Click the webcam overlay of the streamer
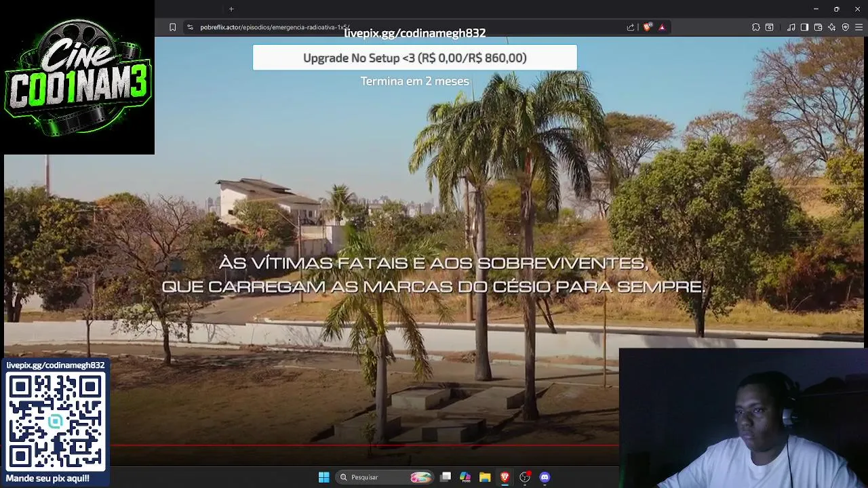 743,418
